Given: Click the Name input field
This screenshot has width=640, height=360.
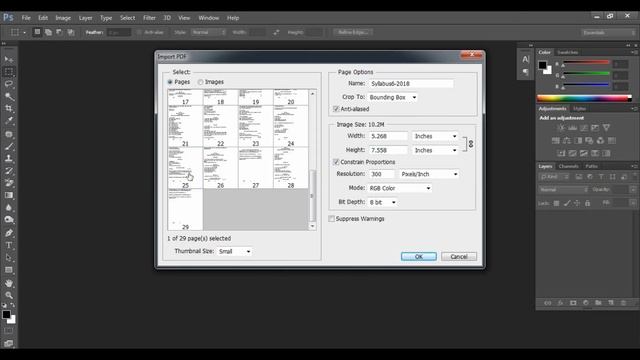Looking at the screenshot, I should point(411,83).
